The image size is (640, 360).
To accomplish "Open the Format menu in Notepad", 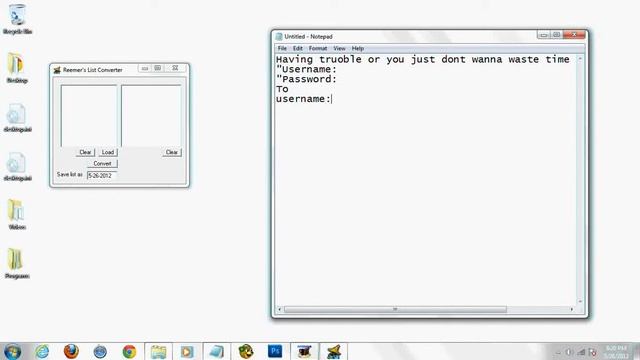I will 318,48.
